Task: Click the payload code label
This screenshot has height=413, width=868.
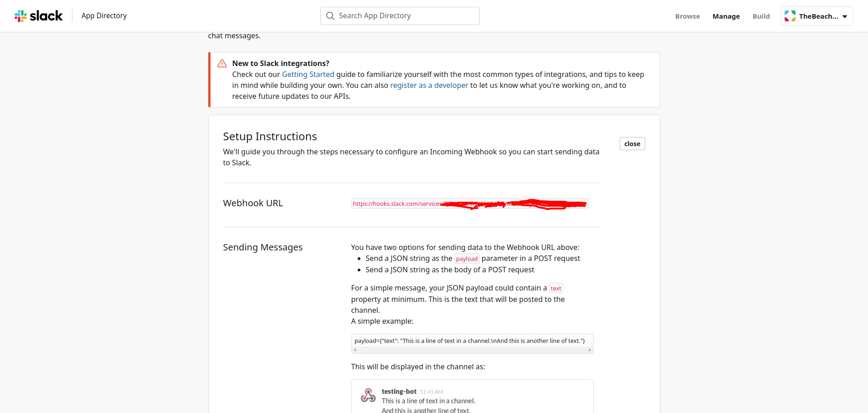Action: tap(467, 259)
